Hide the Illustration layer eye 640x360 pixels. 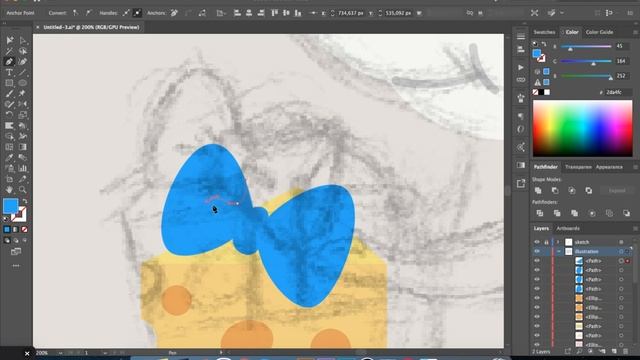coord(537,251)
